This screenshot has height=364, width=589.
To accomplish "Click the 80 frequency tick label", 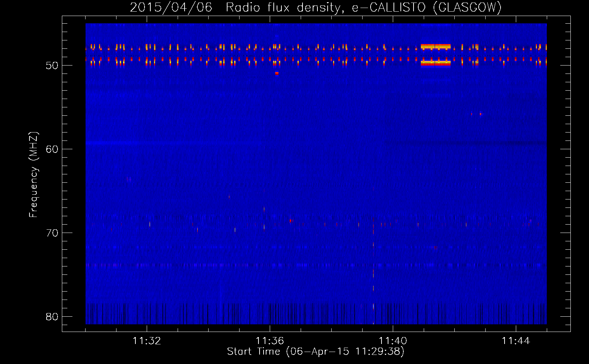I will tap(52, 317).
